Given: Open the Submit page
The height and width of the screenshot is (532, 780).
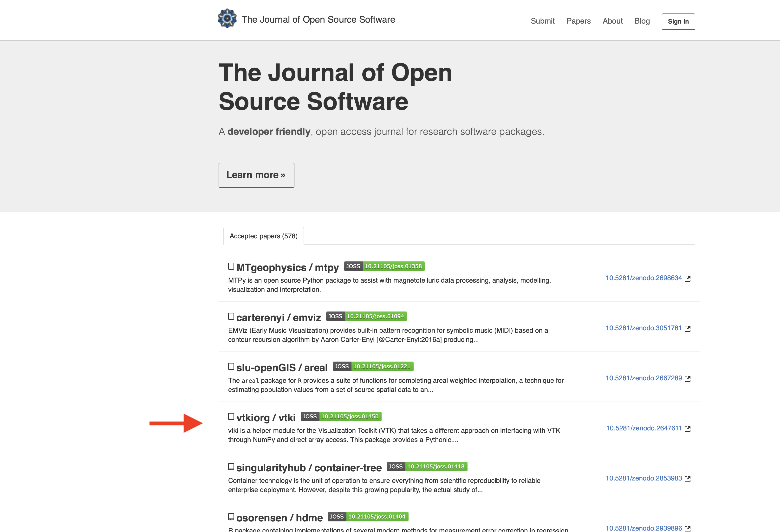Looking at the screenshot, I should point(542,21).
